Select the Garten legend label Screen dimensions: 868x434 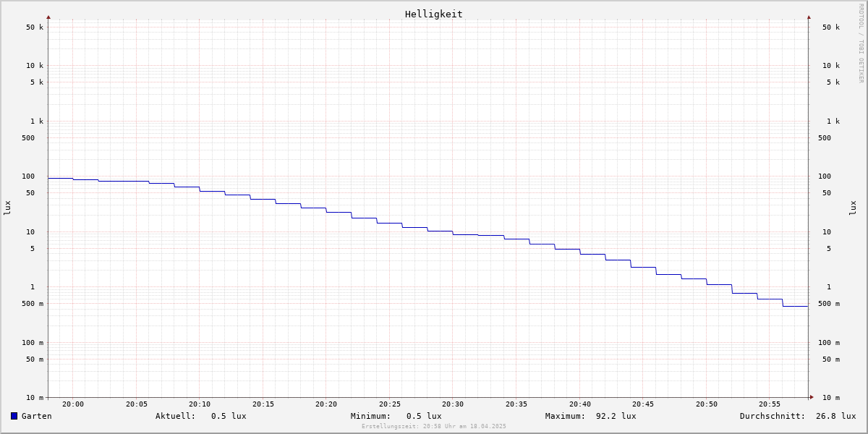coord(37,416)
